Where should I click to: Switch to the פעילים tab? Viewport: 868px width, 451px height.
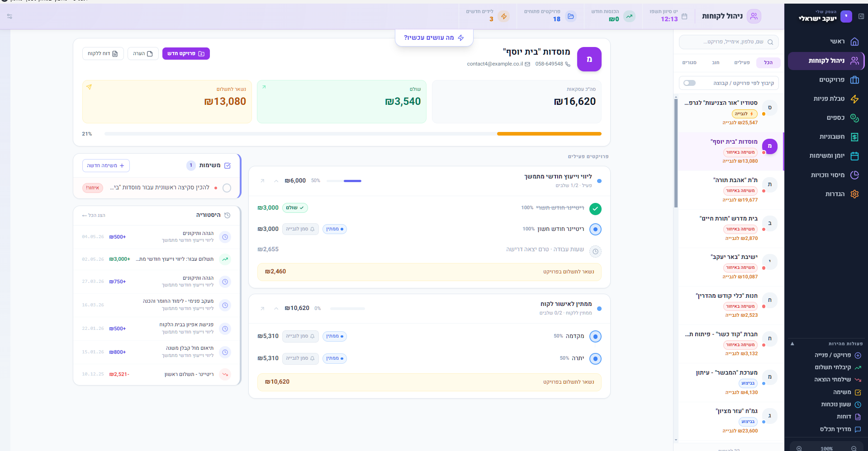(x=742, y=62)
